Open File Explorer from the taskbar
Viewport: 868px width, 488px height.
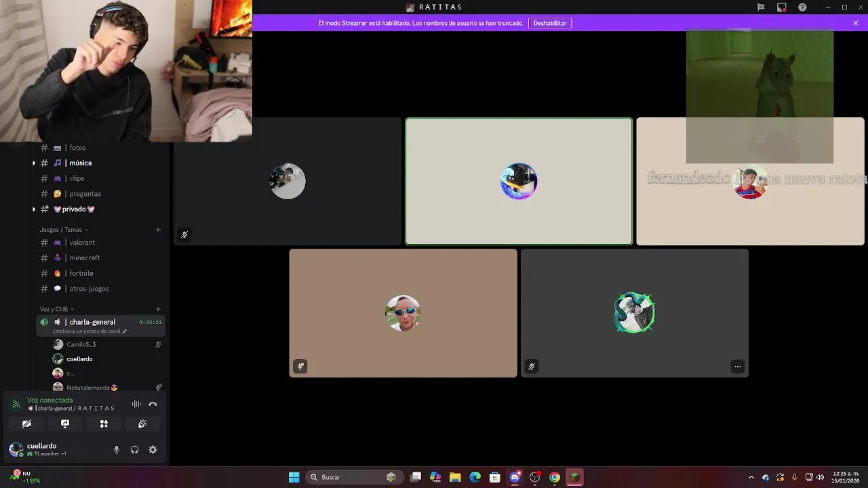[455, 477]
